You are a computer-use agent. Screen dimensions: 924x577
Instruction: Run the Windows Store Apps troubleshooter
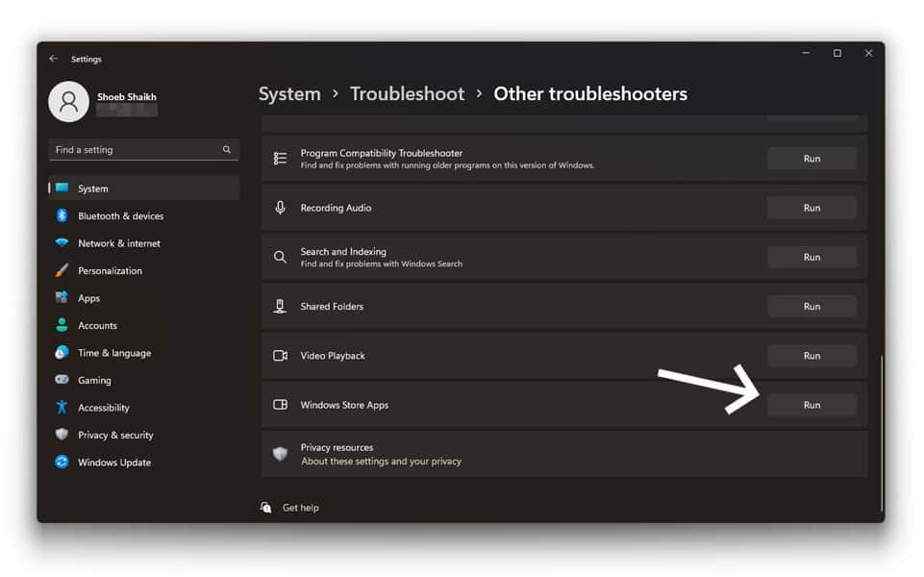(812, 405)
